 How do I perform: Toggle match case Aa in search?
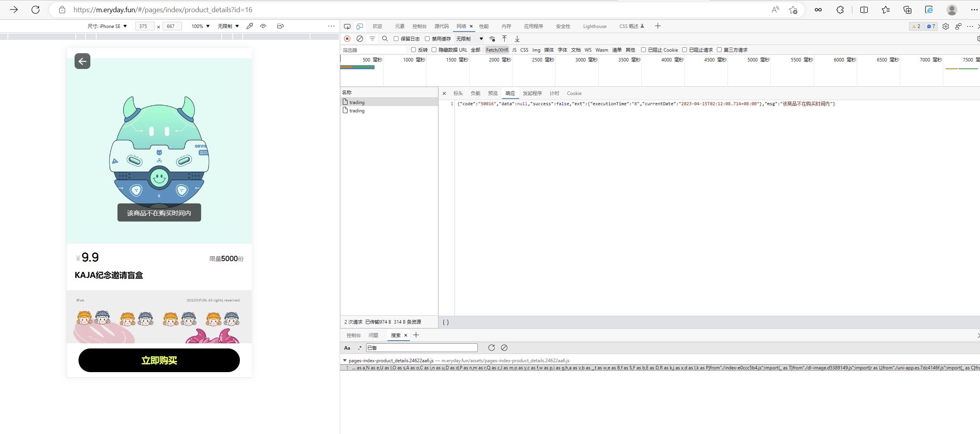tap(347, 348)
